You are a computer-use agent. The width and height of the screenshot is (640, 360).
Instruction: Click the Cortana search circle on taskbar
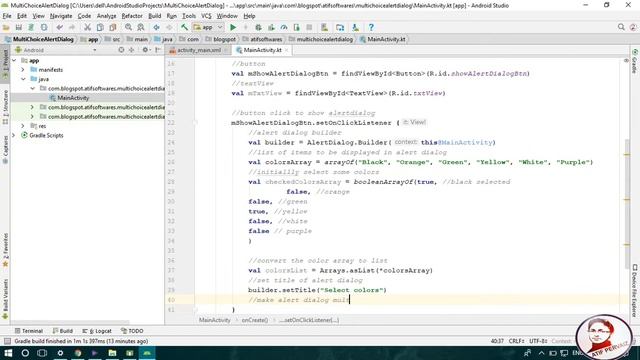coord(25,353)
